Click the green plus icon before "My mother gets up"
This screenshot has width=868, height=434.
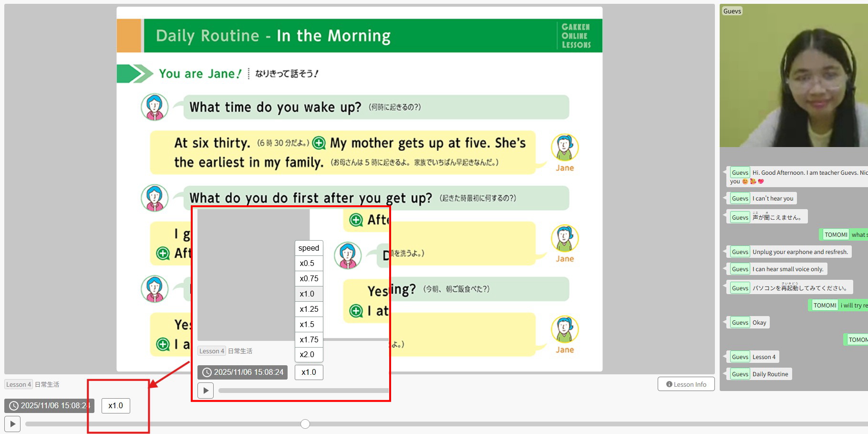(x=319, y=143)
